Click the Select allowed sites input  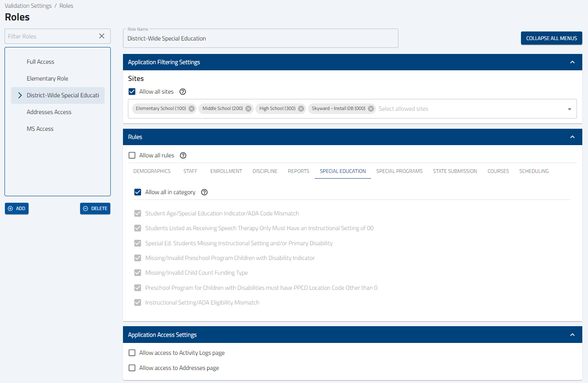coord(470,109)
